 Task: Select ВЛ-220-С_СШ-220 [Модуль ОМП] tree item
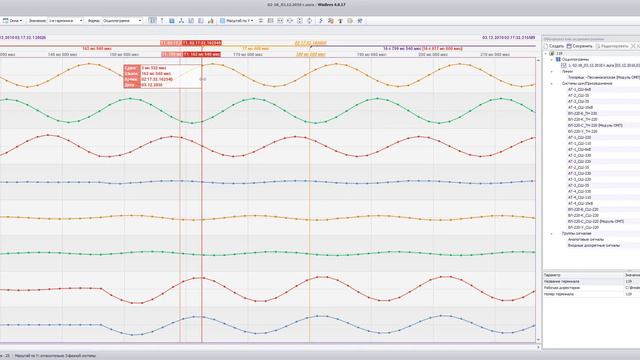(596, 221)
